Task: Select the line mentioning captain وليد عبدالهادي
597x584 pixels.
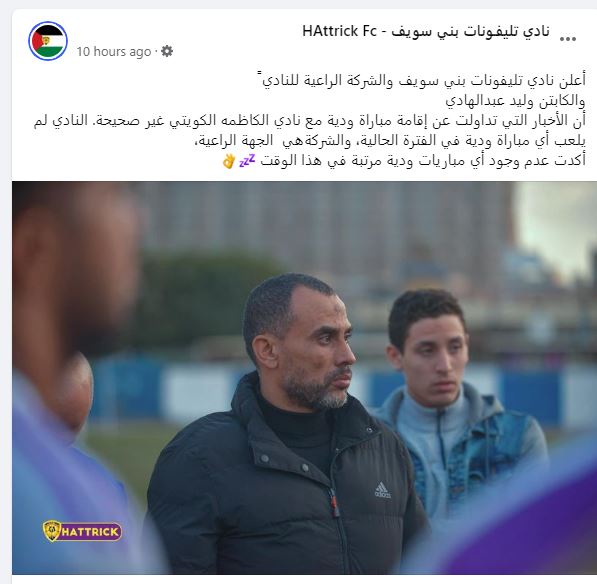Action: tap(516, 101)
